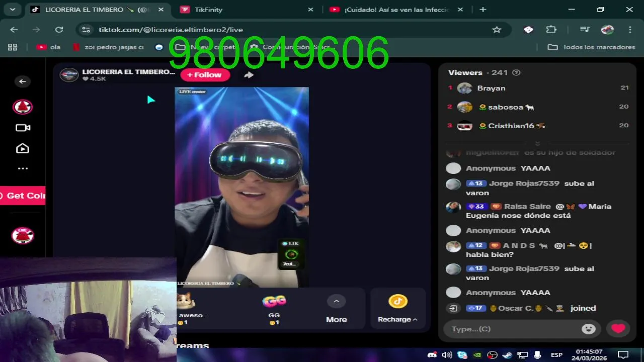644x362 pixels.
Task: Click the ESP keyboard language indicator
Action: (556, 355)
